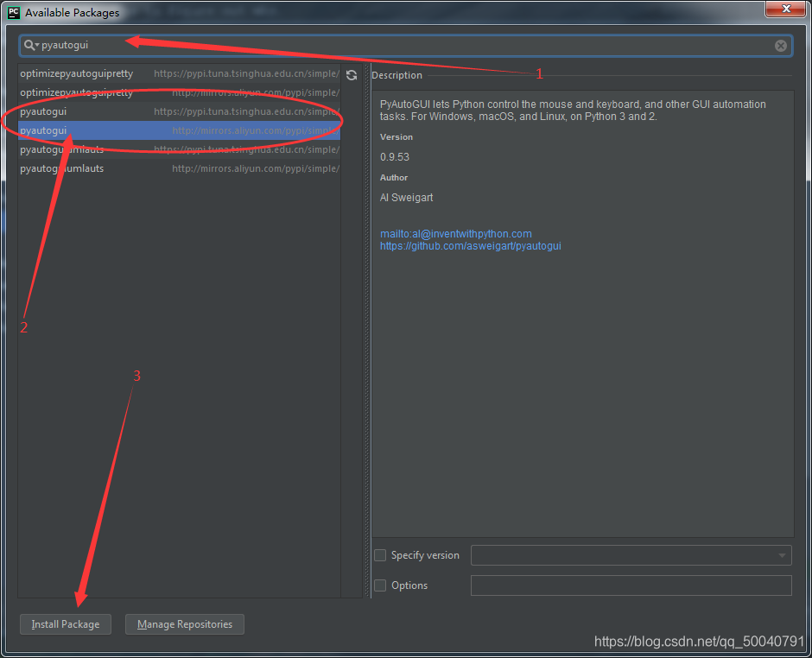Select pyautogui from tsinghua repository
The height and width of the screenshot is (658, 812).
pos(179,111)
